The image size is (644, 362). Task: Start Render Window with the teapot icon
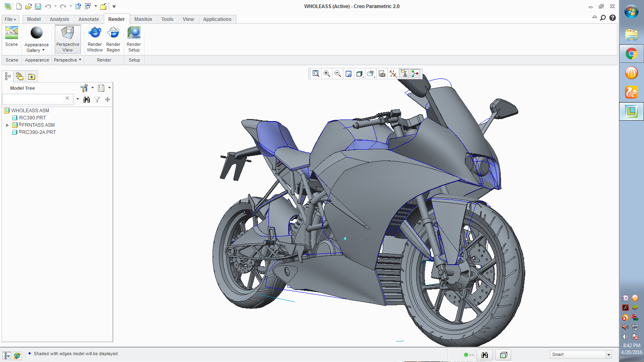click(x=95, y=39)
